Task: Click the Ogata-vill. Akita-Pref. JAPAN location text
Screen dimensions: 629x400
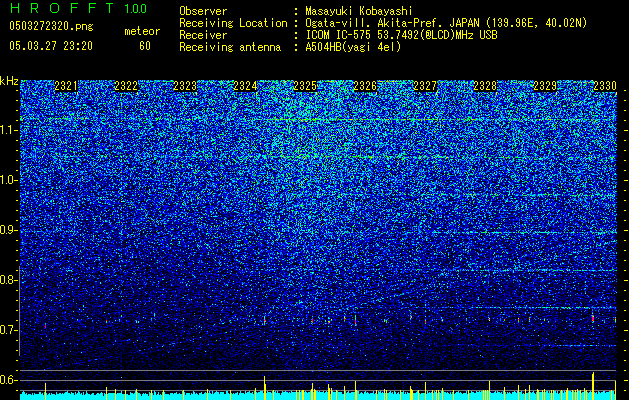Action: click(446, 23)
